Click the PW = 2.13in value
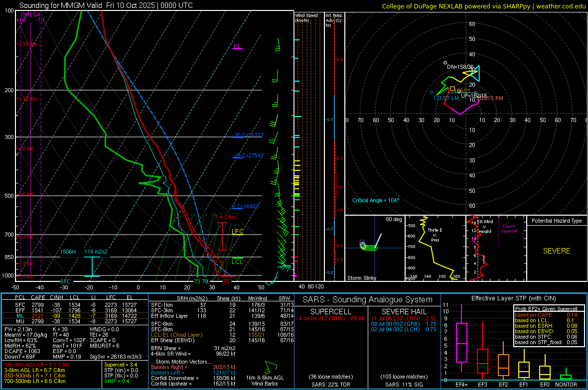This screenshot has width=588, height=390. 18,329
